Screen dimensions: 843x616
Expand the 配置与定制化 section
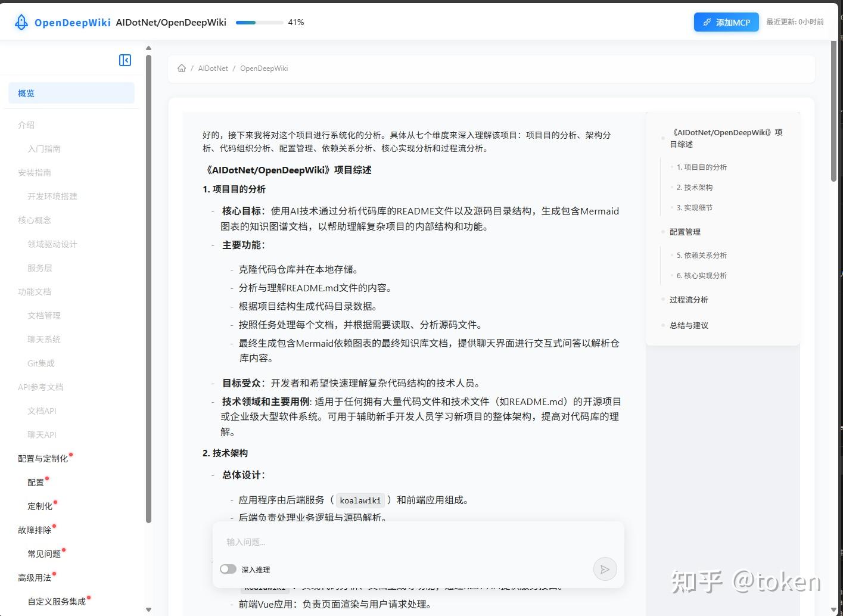point(43,458)
